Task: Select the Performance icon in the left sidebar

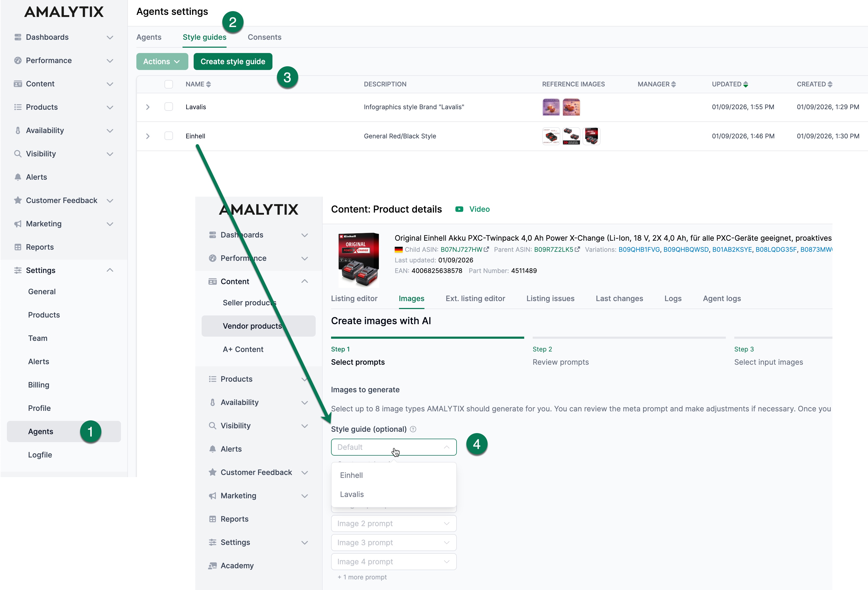Action: (x=18, y=60)
